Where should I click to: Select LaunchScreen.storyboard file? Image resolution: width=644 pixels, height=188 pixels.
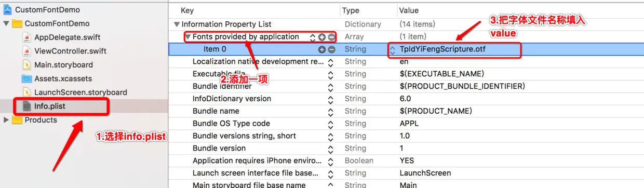81,92
